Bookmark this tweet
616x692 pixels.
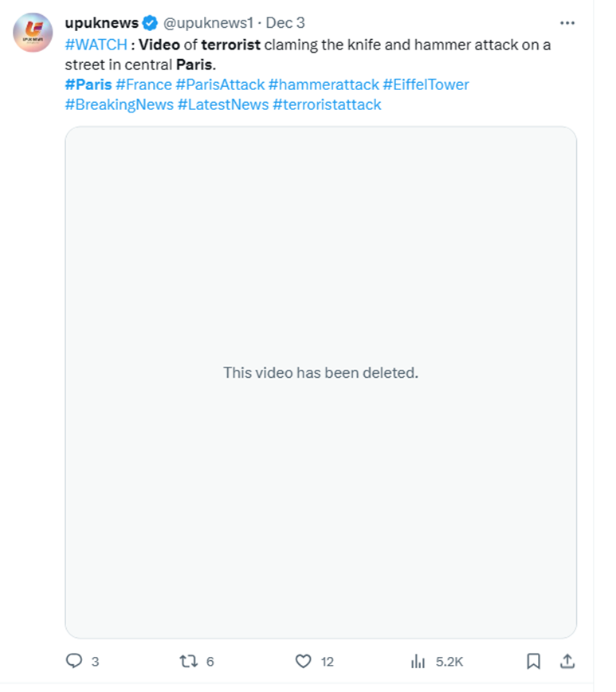point(534,661)
